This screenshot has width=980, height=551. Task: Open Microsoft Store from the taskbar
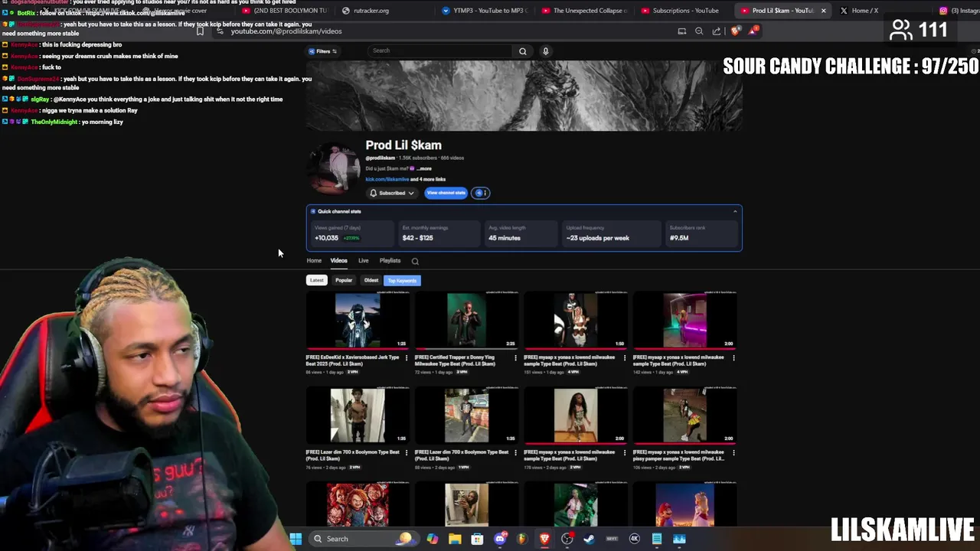coord(477,539)
